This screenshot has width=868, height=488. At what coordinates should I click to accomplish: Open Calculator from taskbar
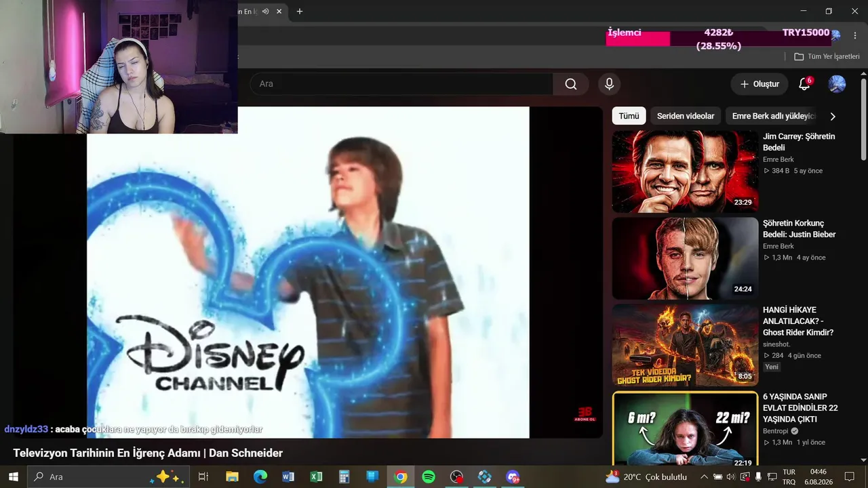[x=344, y=476]
